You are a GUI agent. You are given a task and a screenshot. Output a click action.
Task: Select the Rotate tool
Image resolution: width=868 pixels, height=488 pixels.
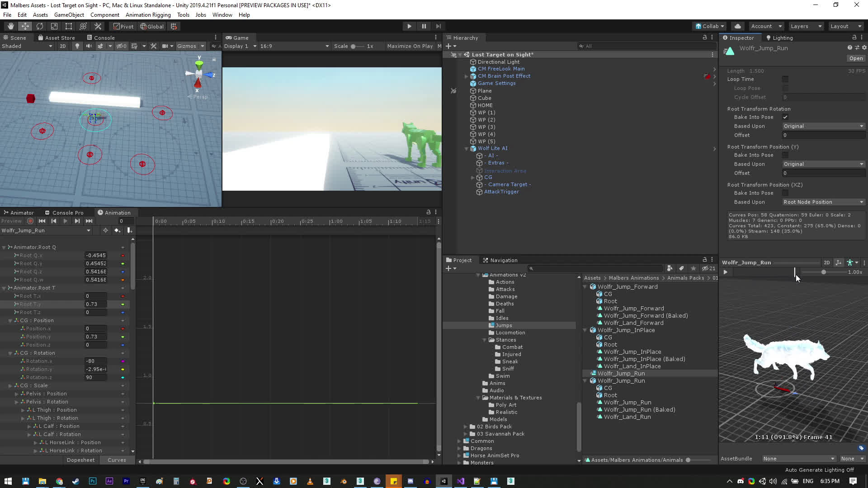click(x=40, y=26)
